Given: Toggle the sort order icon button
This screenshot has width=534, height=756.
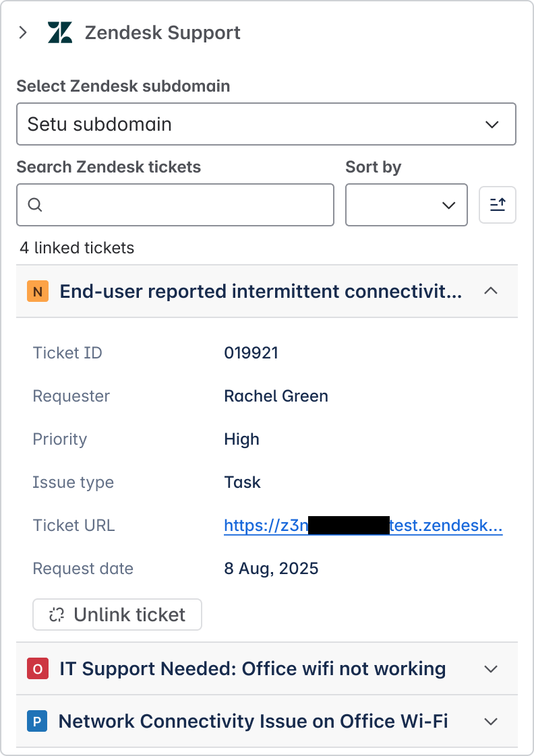Looking at the screenshot, I should coord(498,205).
